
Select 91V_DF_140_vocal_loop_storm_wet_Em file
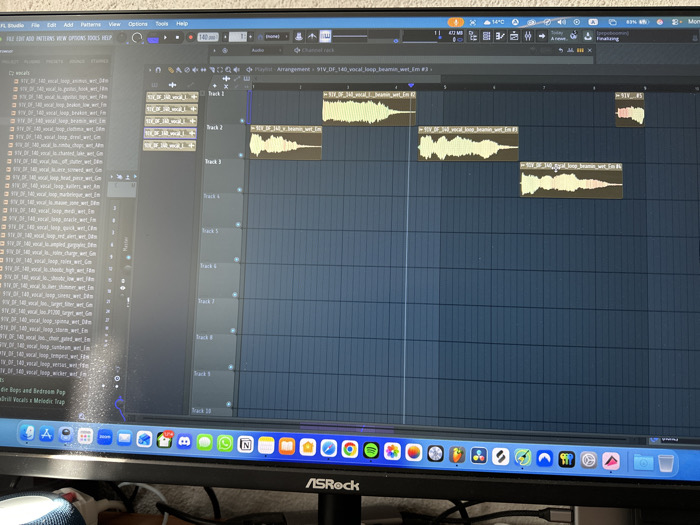(45, 330)
